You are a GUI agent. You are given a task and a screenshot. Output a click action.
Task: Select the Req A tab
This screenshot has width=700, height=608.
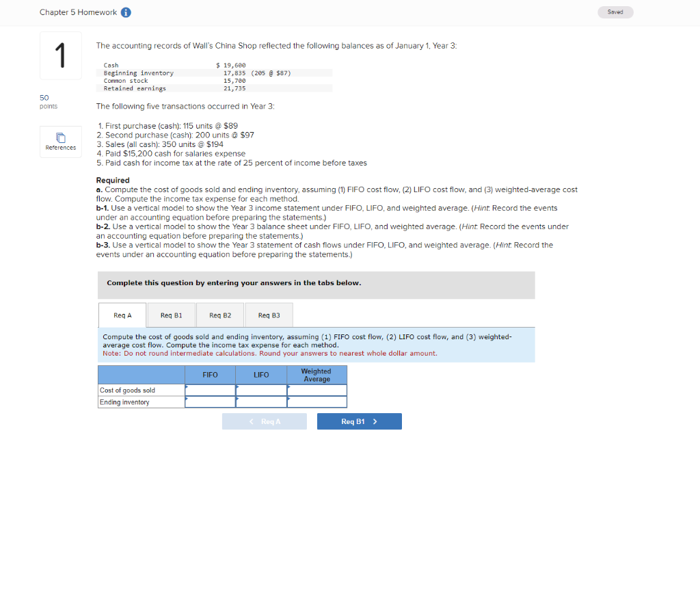click(x=122, y=315)
